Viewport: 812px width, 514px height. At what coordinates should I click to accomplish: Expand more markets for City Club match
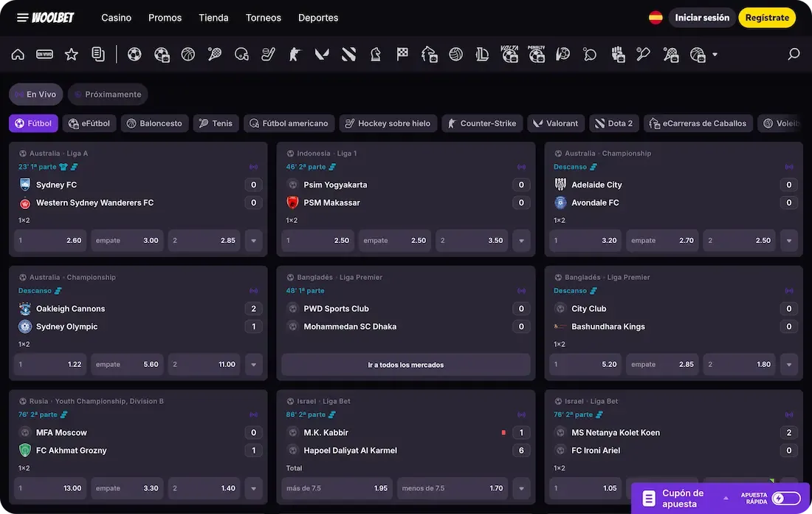pos(789,364)
